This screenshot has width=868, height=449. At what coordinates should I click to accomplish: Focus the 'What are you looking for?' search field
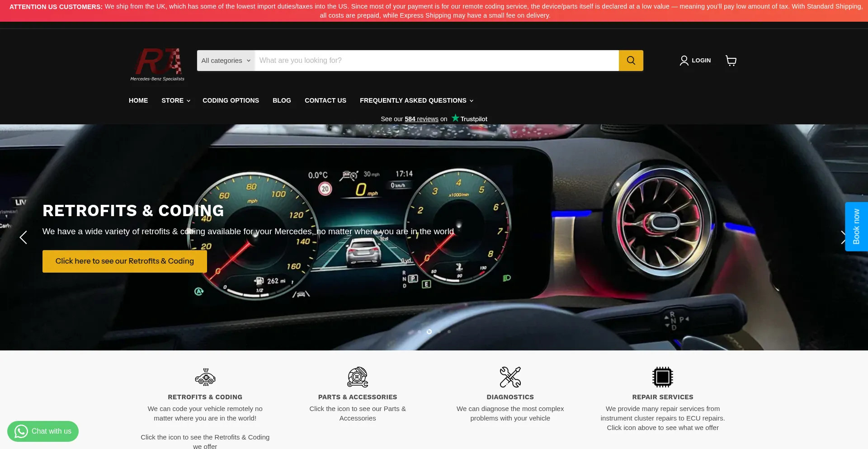437,61
